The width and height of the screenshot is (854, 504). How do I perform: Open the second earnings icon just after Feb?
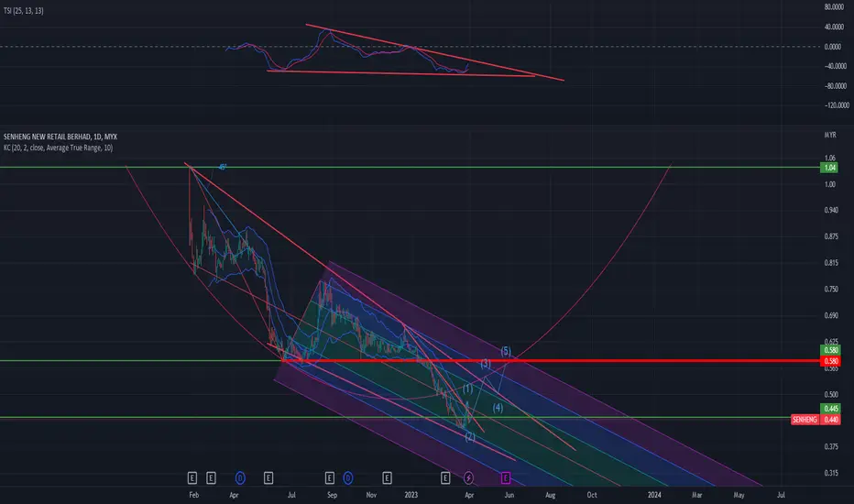pos(211,477)
